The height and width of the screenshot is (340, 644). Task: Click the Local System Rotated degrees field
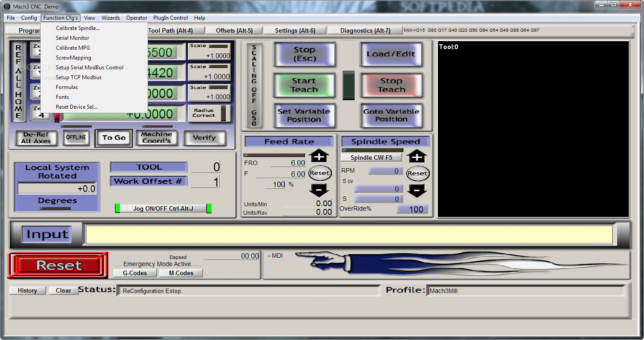point(57,189)
